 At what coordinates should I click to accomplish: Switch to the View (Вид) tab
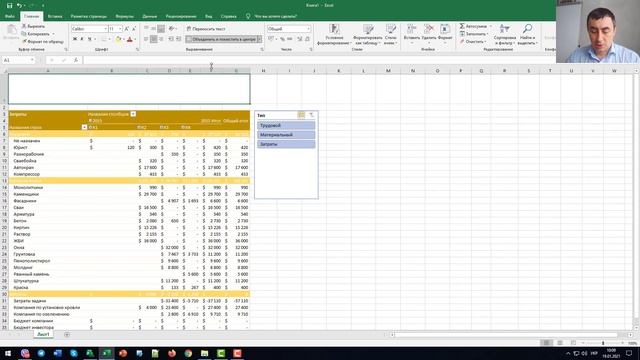pos(209,16)
